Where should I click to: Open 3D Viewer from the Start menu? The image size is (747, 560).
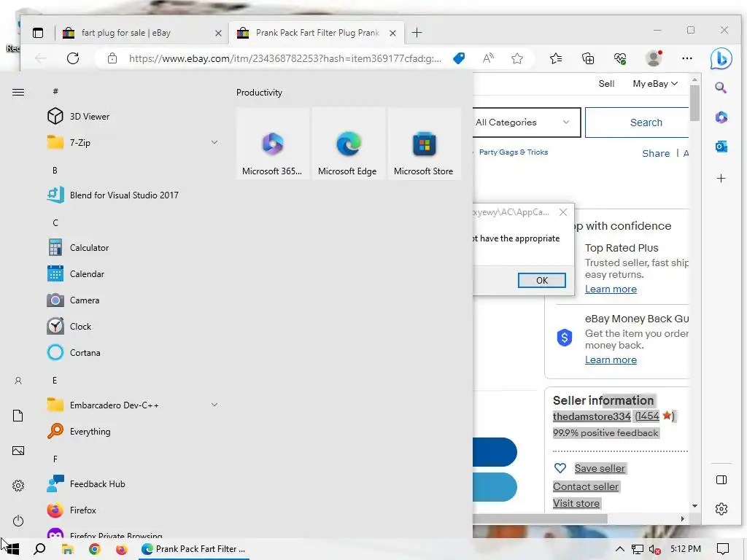133,116
